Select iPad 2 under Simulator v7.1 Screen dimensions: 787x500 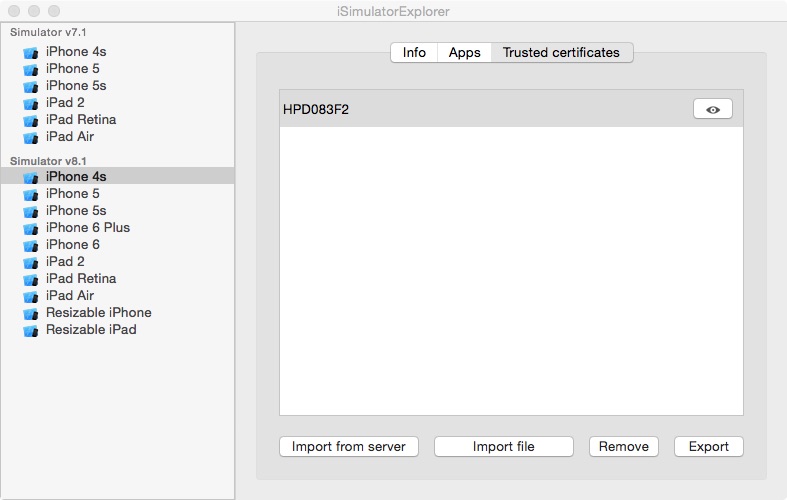117,103
